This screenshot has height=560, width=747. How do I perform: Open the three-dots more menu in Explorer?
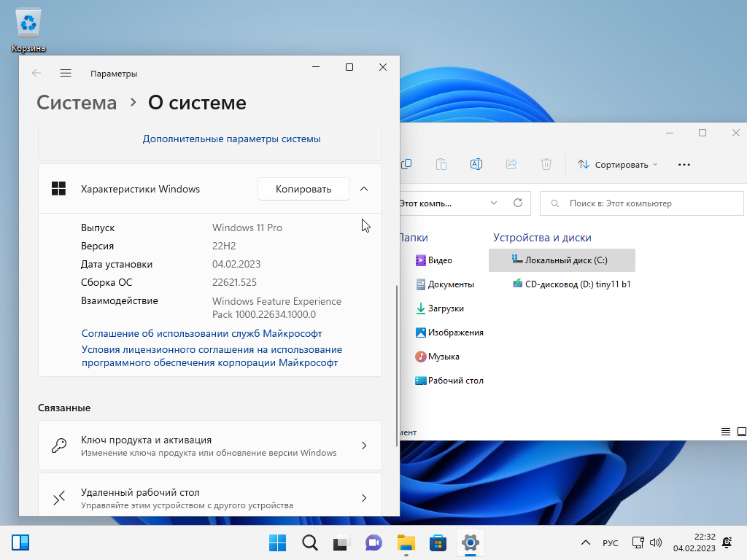tap(684, 164)
